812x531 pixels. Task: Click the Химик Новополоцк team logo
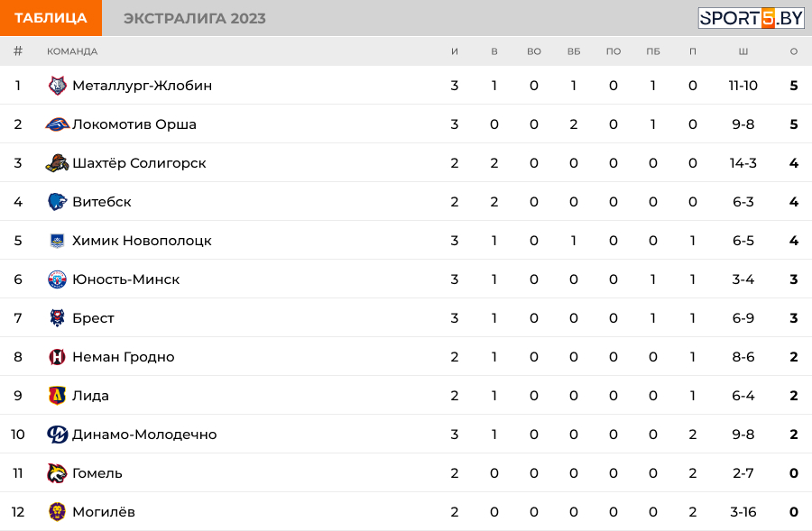57,241
